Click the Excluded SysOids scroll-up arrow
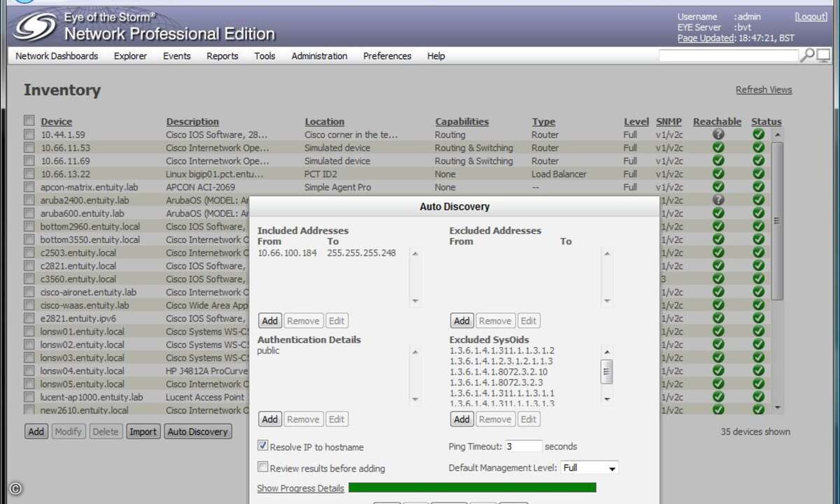This screenshot has height=504, width=840. click(607, 353)
